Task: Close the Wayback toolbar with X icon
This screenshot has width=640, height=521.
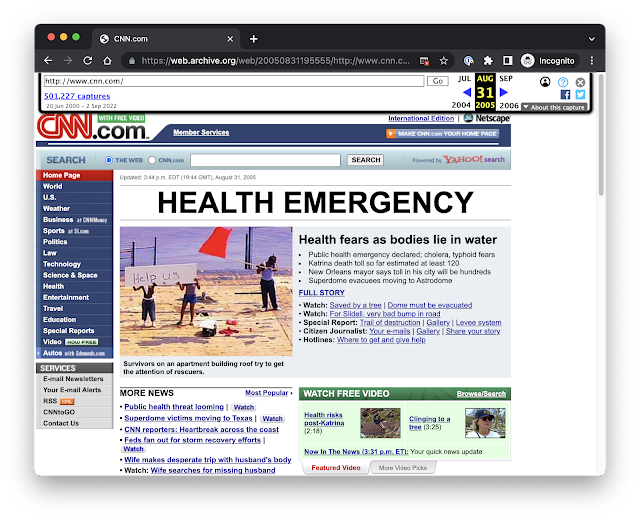Action: pyautogui.click(x=580, y=82)
